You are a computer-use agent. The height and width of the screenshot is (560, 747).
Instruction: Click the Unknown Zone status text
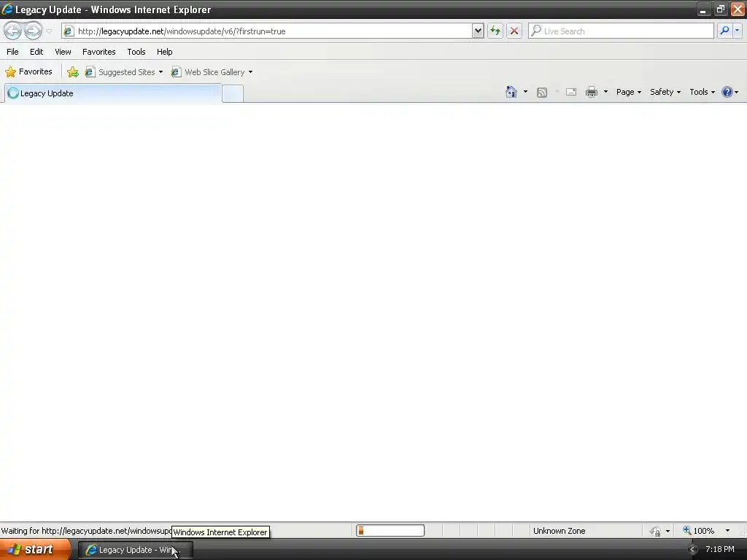(x=559, y=531)
